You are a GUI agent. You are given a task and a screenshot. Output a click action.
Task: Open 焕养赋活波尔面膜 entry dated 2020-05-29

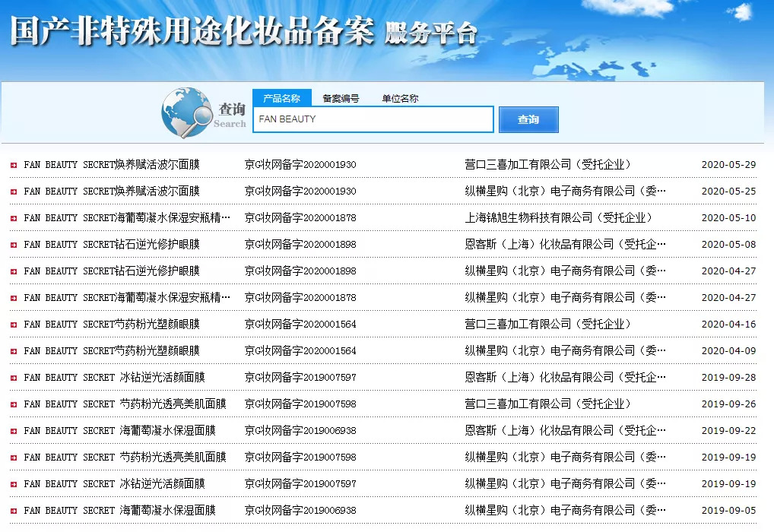click(112, 164)
